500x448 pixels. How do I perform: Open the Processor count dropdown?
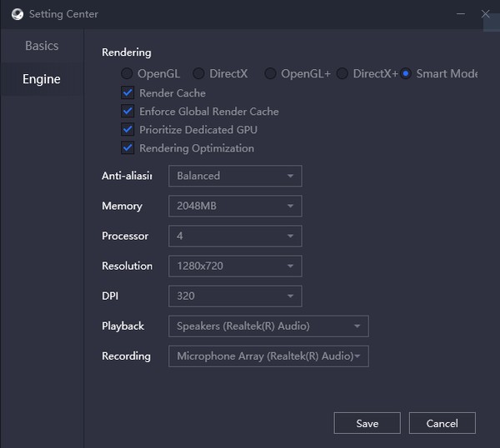(x=235, y=236)
